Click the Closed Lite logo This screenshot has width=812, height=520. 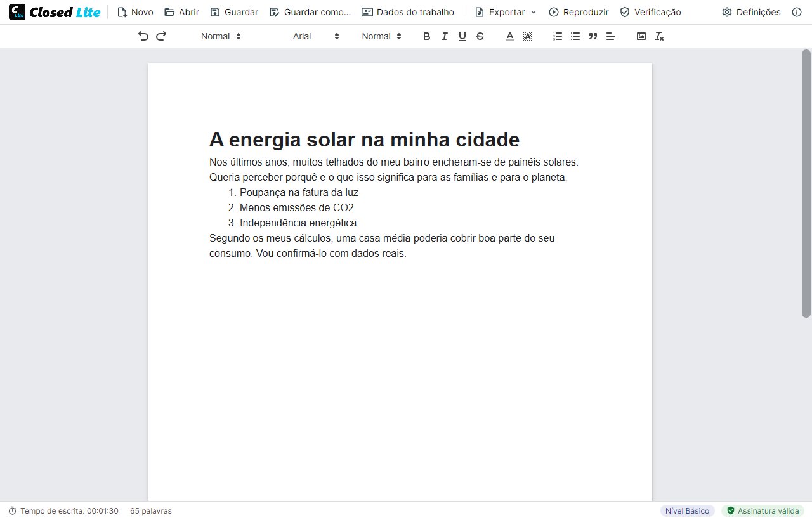[55, 12]
